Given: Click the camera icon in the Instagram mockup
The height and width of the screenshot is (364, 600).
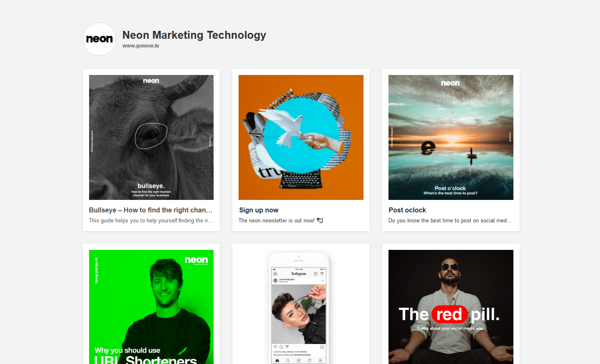Looking at the screenshot, I should click(x=275, y=273).
